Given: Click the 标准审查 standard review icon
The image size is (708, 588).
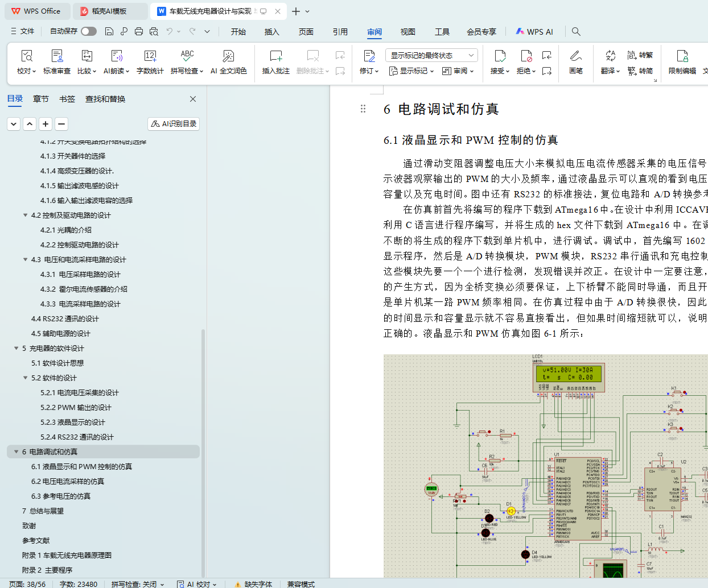Looking at the screenshot, I should pyautogui.click(x=57, y=56).
